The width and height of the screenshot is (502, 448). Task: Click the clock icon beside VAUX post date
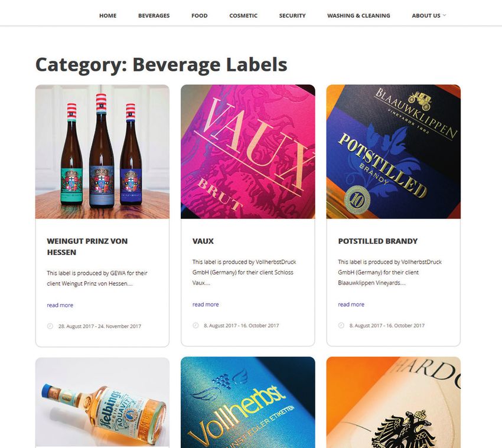point(195,325)
